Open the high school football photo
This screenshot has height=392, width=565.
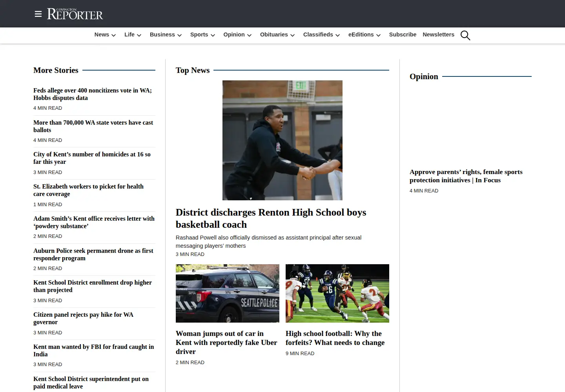coord(337,293)
